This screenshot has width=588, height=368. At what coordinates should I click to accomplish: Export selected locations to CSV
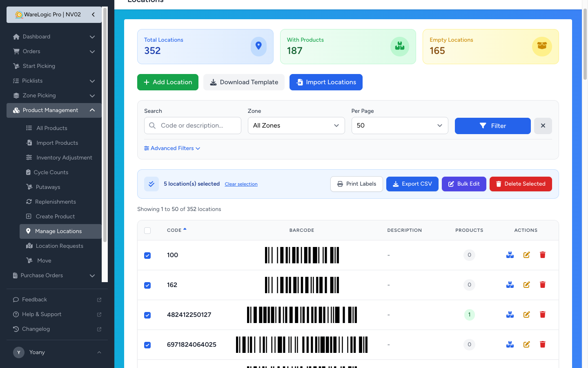(x=412, y=184)
